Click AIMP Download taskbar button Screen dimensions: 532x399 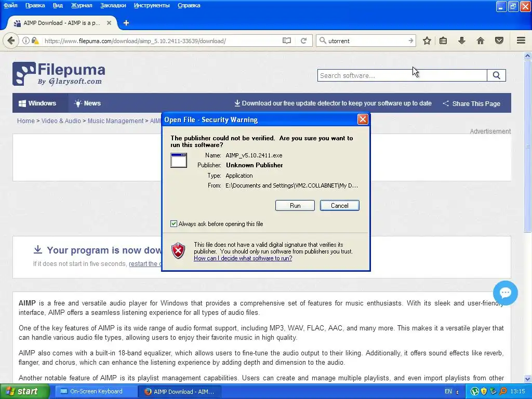pos(180,392)
